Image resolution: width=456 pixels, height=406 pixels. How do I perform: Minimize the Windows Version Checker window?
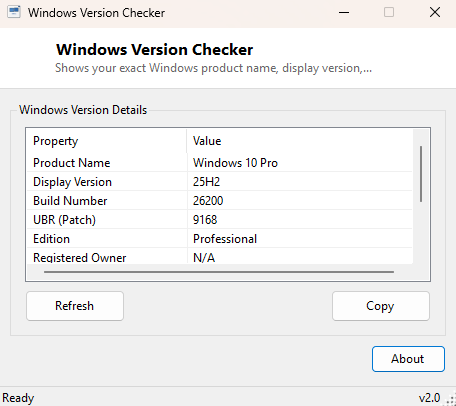click(344, 13)
